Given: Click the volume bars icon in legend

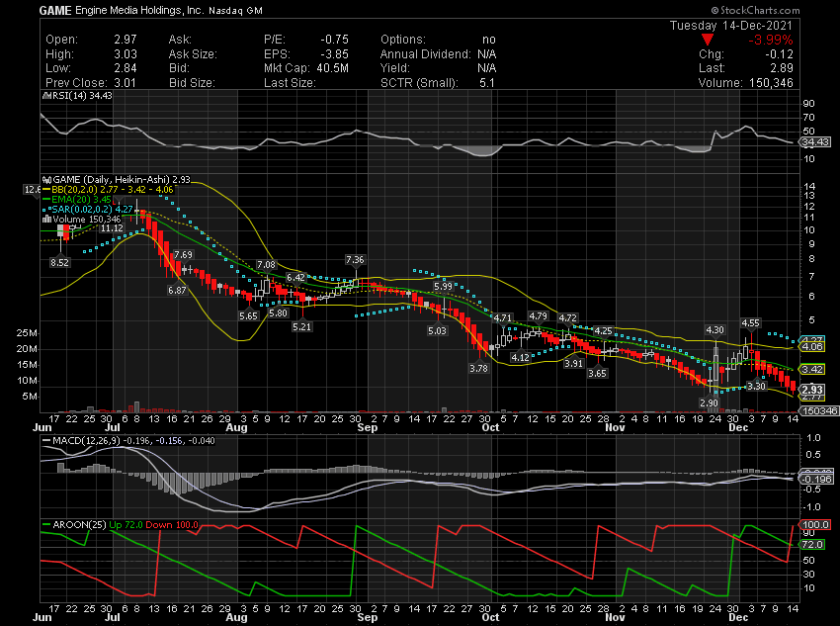Looking at the screenshot, I should (x=46, y=219).
